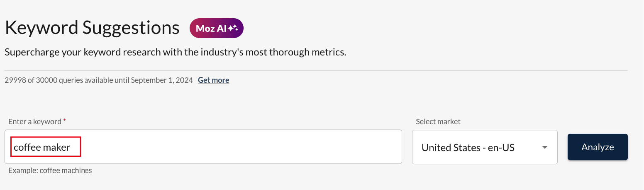Viewport: 644px width, 190px height.
Task: Expand the Select market dropdown arrow
Action: point(545,147)
